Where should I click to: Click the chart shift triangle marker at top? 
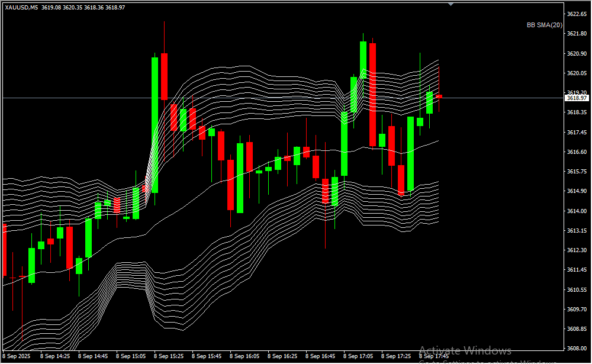pos(451,4)
